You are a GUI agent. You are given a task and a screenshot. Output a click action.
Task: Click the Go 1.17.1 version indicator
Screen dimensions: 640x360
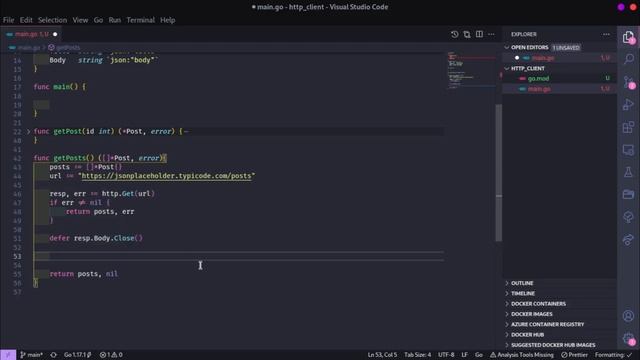tap(78, 355)
